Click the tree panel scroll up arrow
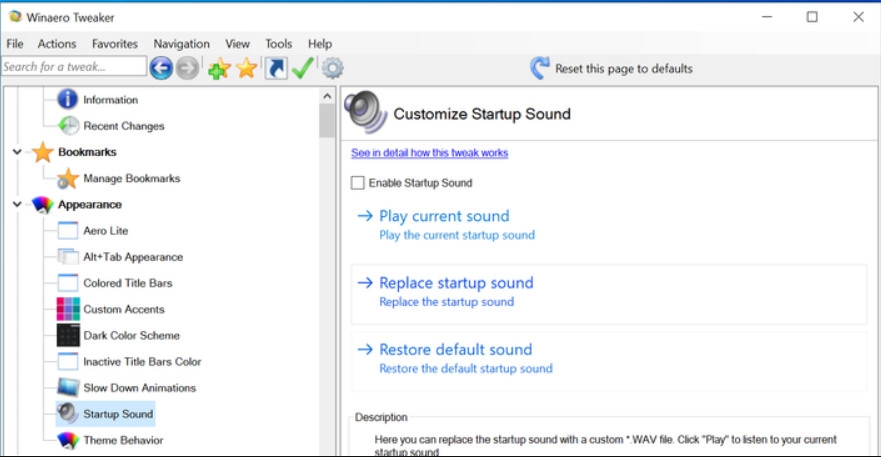This screenshot has width=881, height=457. (327, 96)
